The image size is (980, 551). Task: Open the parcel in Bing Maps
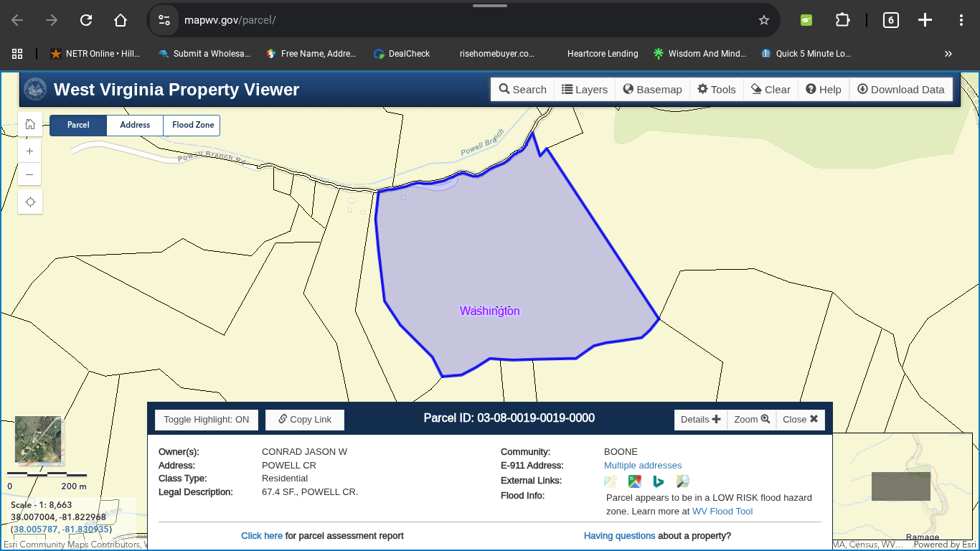[659, 481]
